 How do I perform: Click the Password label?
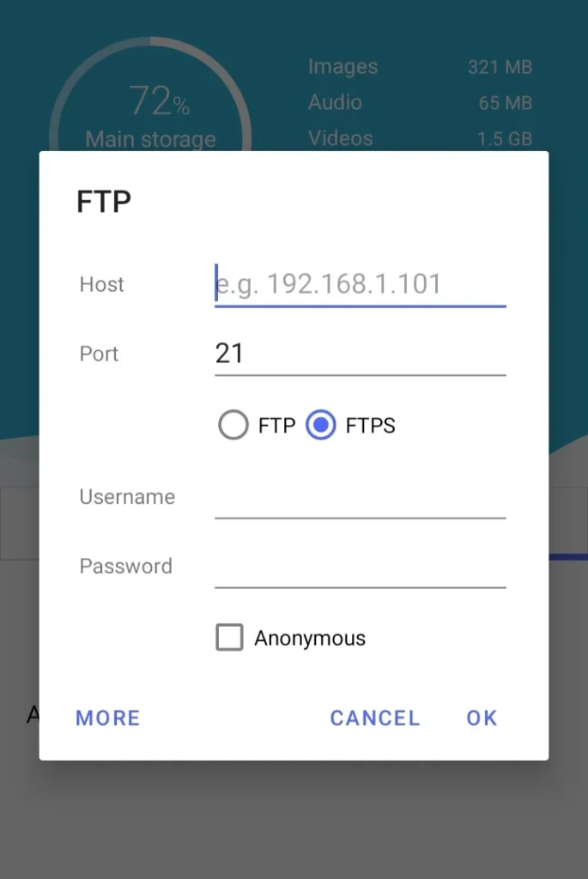click(125, 566)
